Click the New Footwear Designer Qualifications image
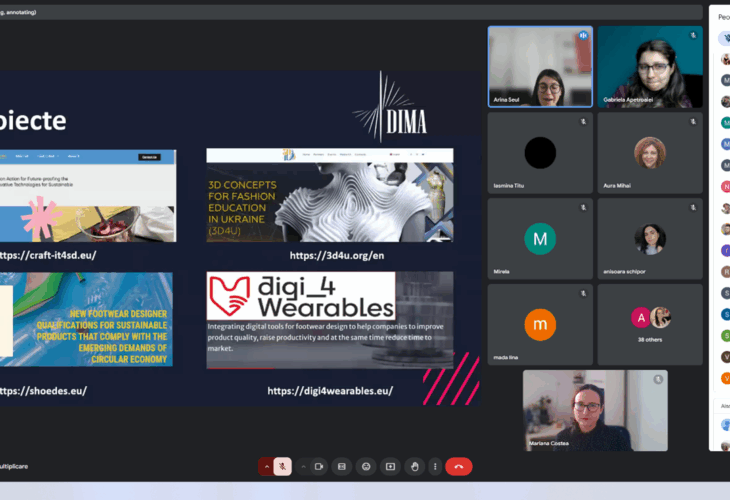The image size is (730, 500). tap(86, 319)
